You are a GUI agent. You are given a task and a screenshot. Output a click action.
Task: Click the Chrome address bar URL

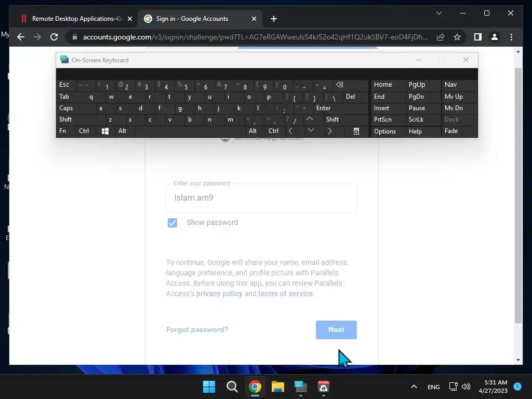pyautogui.click(x=255, y=37)
